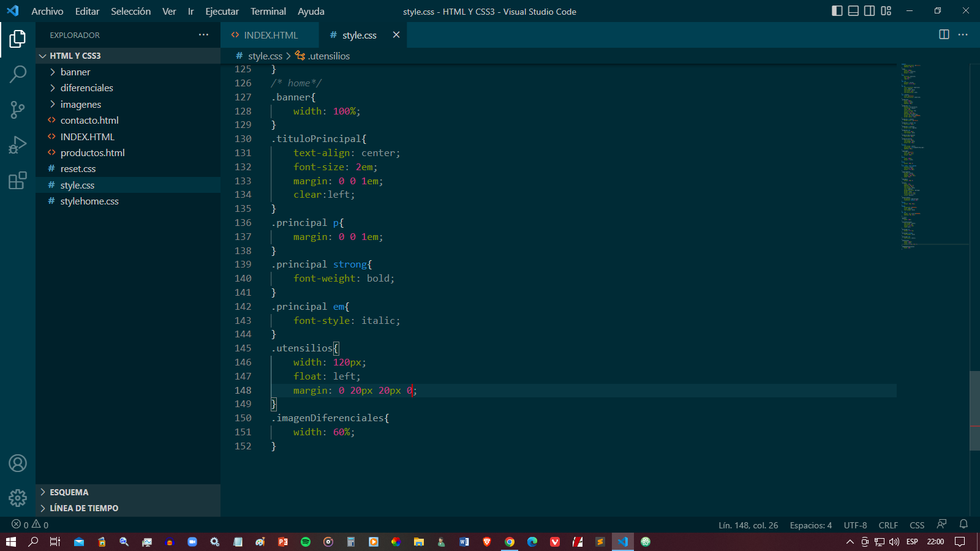This screenshot has width=980, height=551.
Task: Open Word from the taskbar
Action: click(464, 542)
